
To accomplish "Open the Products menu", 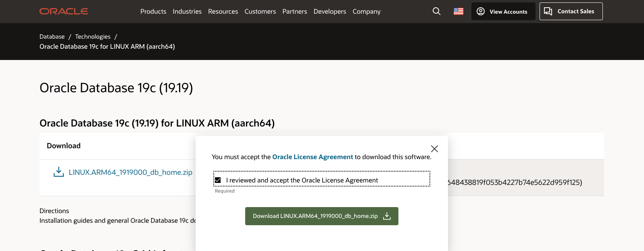I will pyautogui.click(x=153, y=11).
